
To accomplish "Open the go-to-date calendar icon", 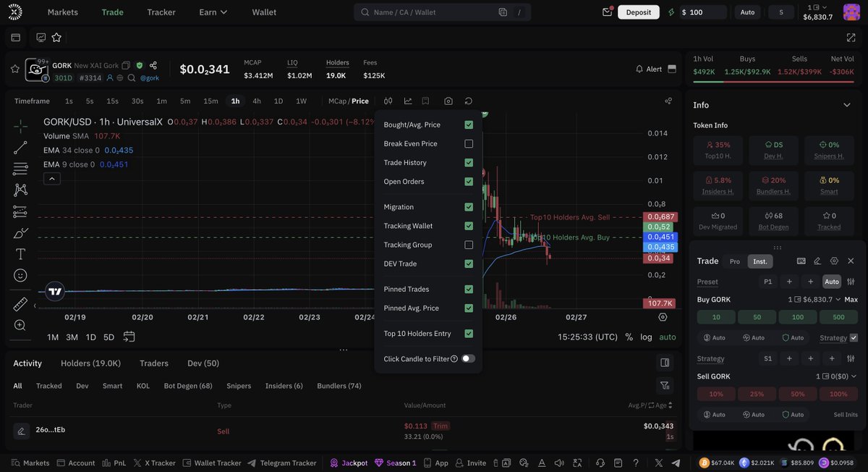I will (x=129, y=337).
